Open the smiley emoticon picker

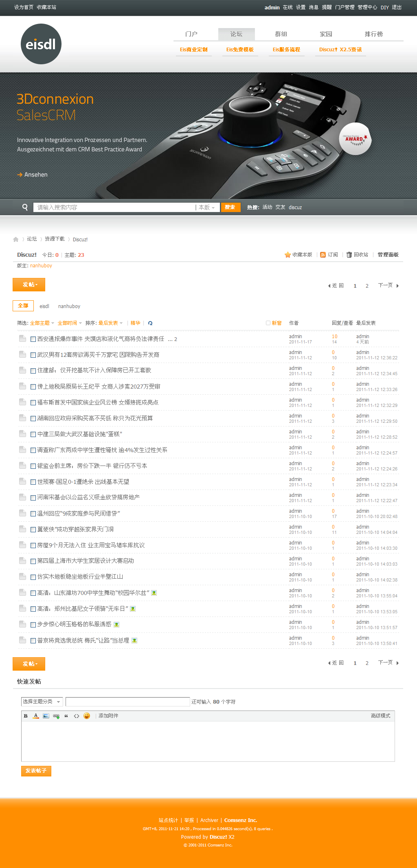tap(87, 716)
